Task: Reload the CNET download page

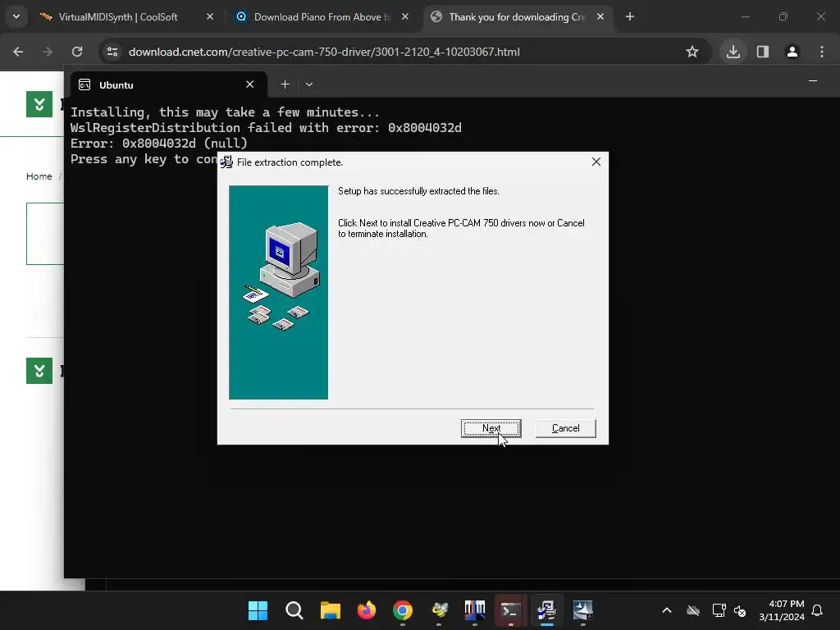Action: coord(77,52)
